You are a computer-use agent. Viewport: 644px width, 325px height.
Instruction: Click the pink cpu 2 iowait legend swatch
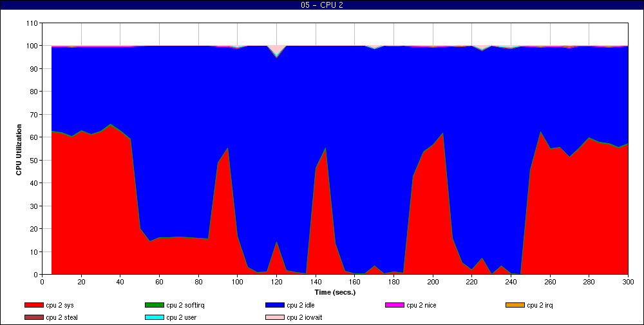pyautogui.click(x=275, y=318)
